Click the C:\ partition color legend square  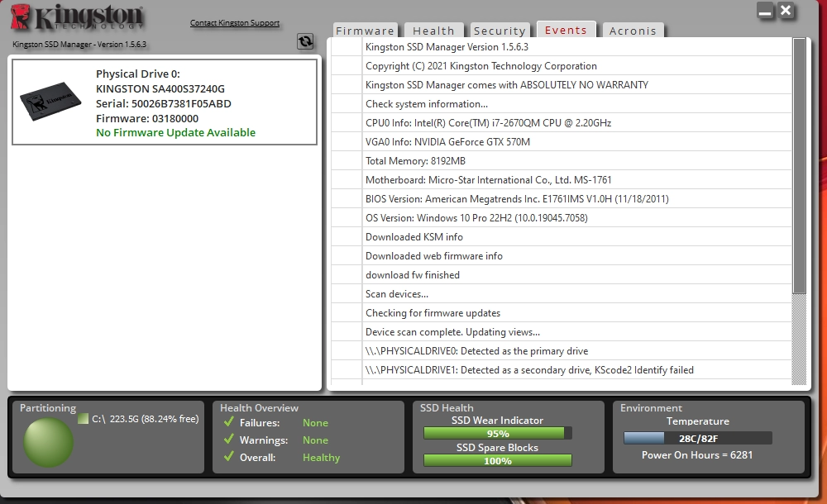coord(83,419)
